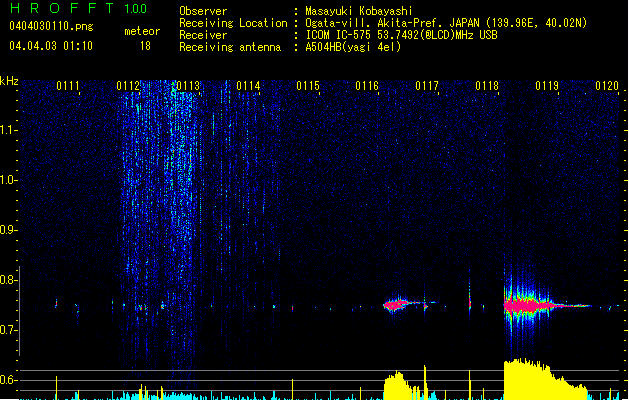Screen dimensions: 629x400
Task: Click the 0.9 kHz axis label
Action: tap(8, 230)
